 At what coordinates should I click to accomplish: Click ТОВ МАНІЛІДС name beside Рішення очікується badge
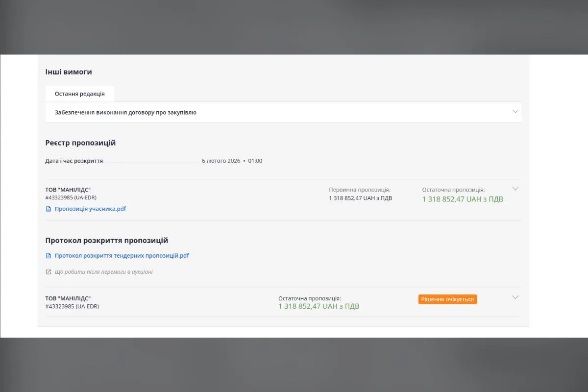pyautogui.click(x=68, y=298)
